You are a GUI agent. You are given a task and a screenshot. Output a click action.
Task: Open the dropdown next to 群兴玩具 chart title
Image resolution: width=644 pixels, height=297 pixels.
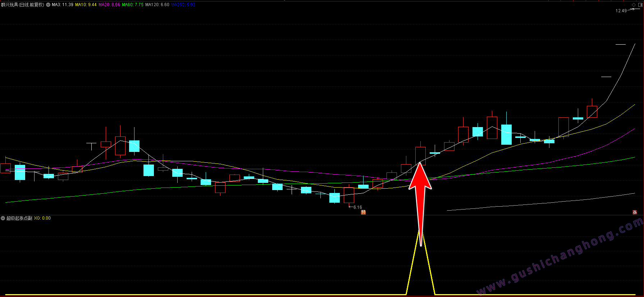tap(48, 5)
